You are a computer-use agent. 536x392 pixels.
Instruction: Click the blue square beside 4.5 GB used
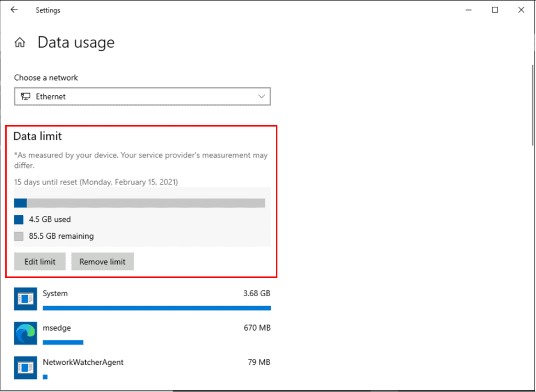click(19, 220)
